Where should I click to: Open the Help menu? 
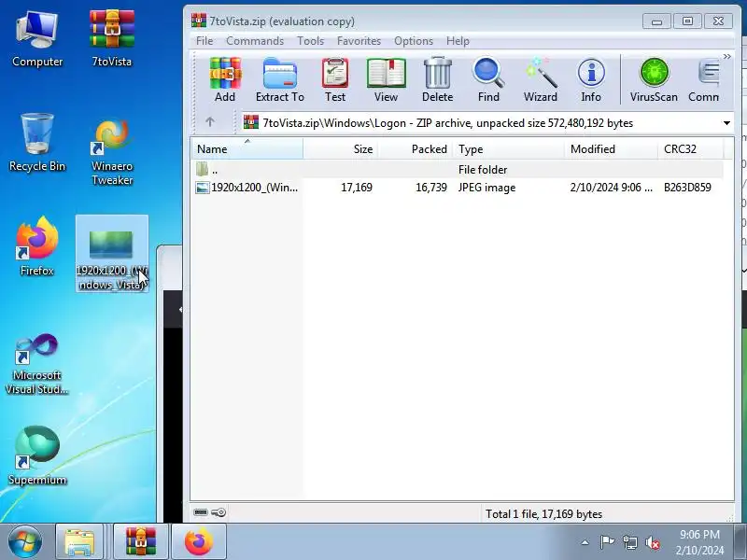click(x=458, y=41)
